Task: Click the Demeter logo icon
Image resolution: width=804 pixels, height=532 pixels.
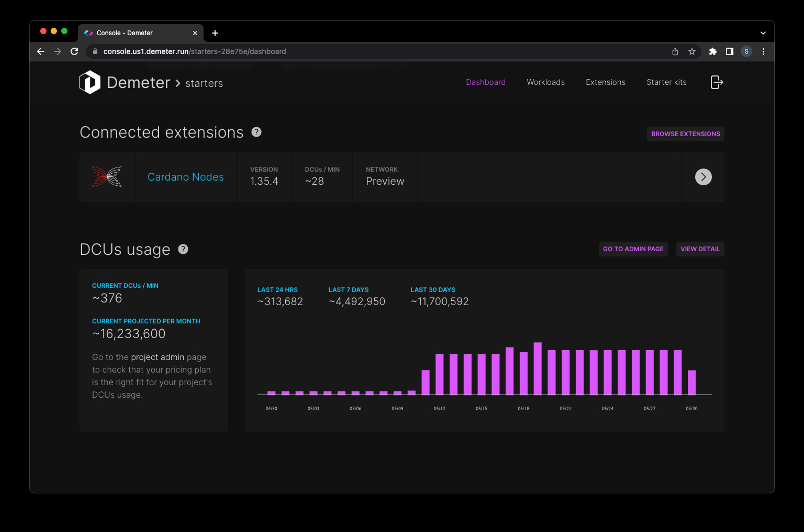Action: (x=90, y=82)
